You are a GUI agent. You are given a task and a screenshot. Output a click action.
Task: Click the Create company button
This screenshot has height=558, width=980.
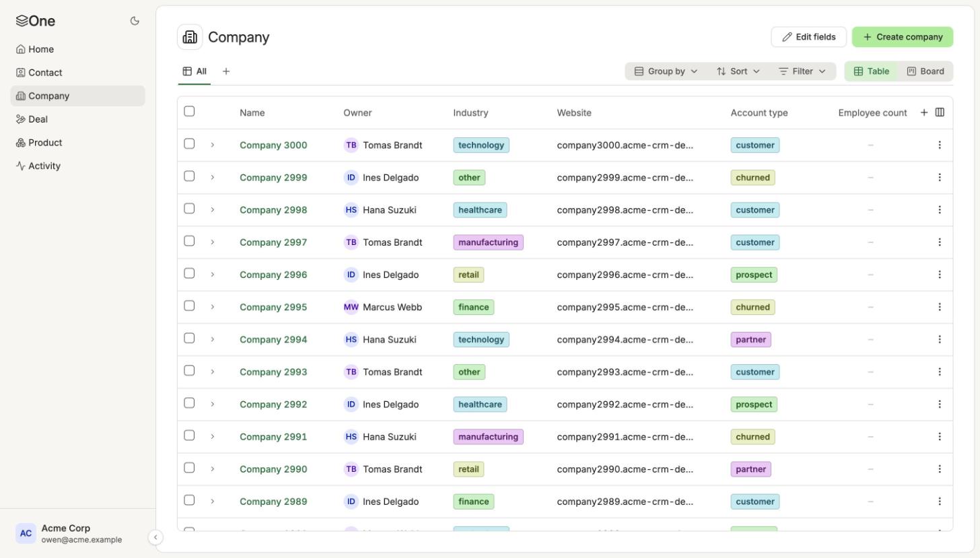[903, 37]
